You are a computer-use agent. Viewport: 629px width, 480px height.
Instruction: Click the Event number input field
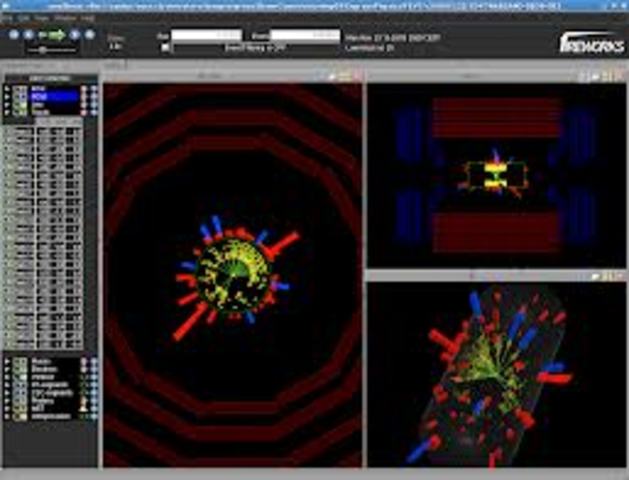coord(305,36)
